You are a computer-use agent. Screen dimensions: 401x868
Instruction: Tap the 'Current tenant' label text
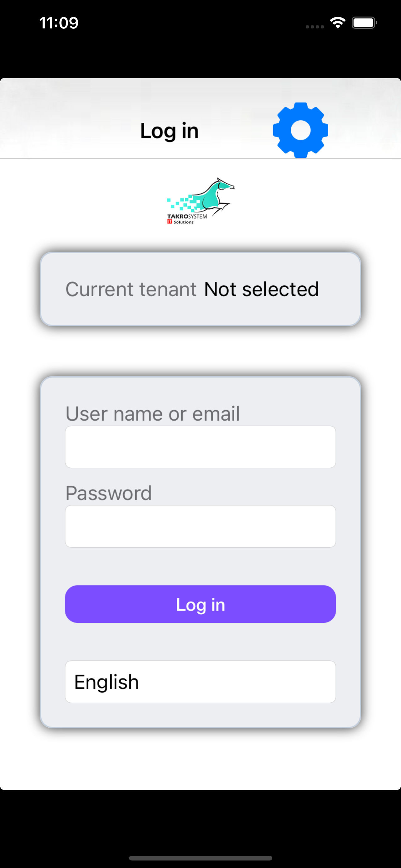click(131, 289)
